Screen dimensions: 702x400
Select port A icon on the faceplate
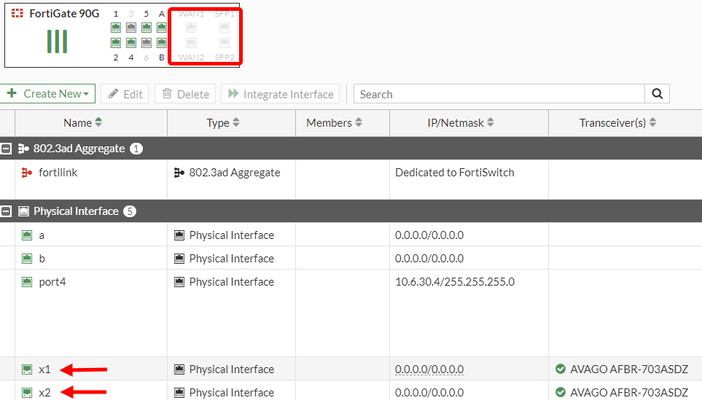coord(162,28)
